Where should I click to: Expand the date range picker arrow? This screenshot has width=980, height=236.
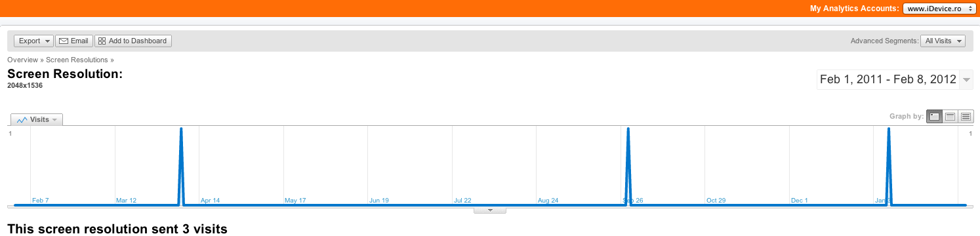pos(966,80)
